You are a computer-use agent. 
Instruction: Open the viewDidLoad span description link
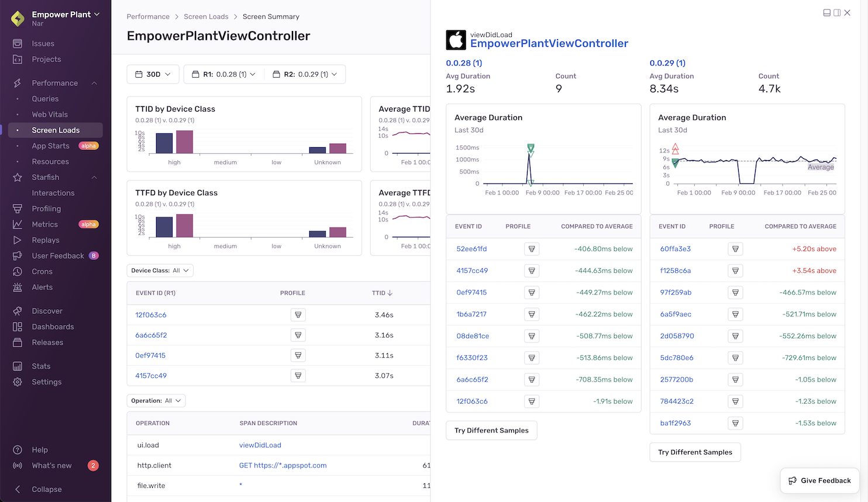(x=260, y=445)
